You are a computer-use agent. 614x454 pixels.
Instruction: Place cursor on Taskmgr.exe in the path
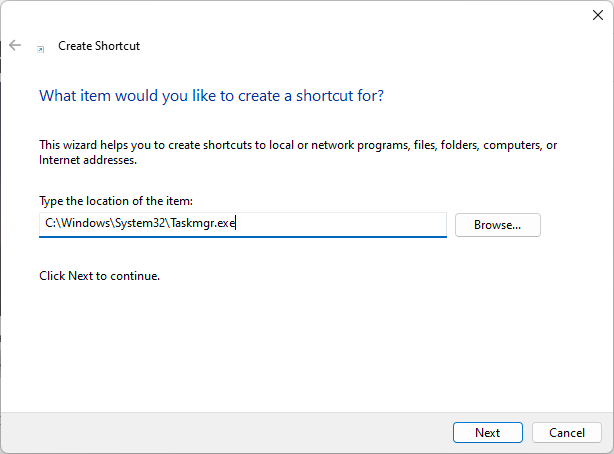pos(206,224)
